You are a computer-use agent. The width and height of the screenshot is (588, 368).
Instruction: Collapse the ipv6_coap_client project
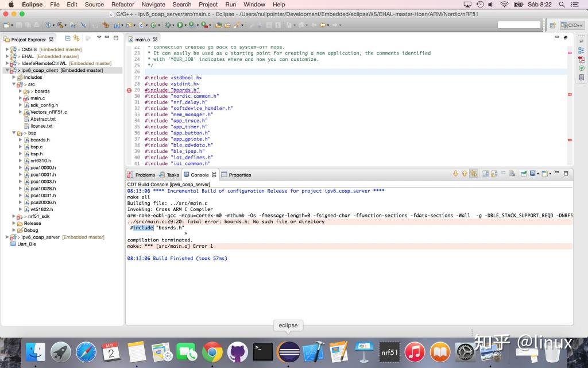[x=7, y=70]
